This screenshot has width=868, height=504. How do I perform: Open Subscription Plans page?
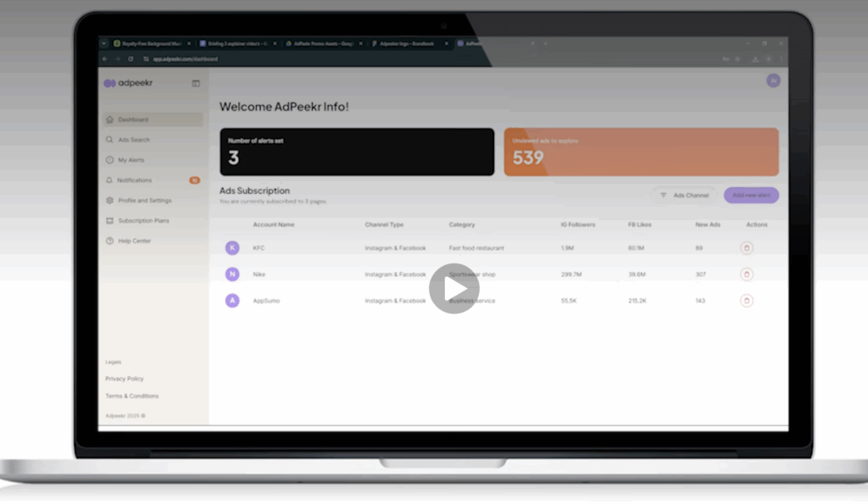pos(153,221)
